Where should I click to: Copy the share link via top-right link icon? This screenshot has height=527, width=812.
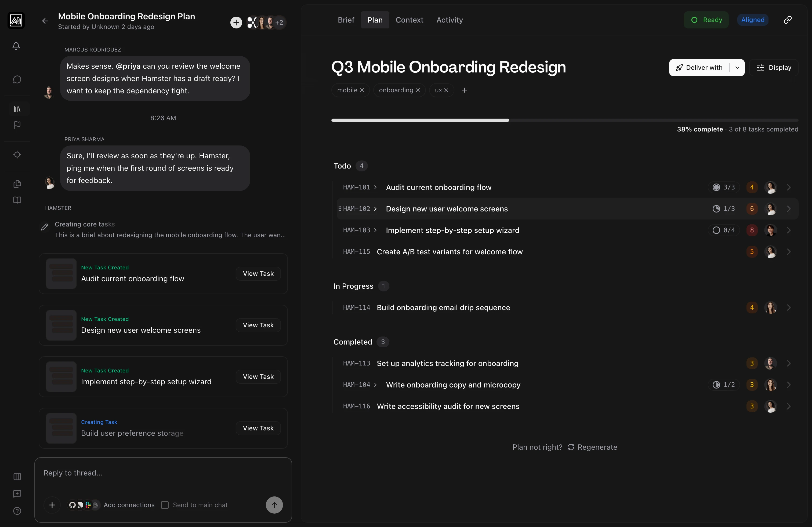pos(788,19)
